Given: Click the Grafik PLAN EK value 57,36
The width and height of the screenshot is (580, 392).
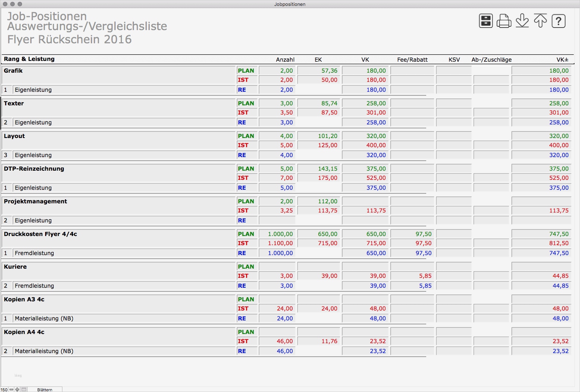Looking at the screenshot, I should click(x=318, y=70).
